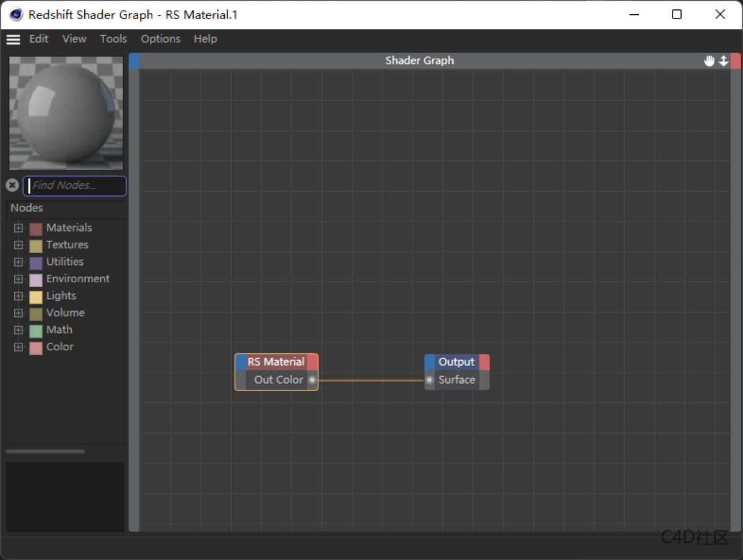The width and height of the screenshot is (743, 560).
Task: Expand the Utilities node category
Action: [19, 262]
